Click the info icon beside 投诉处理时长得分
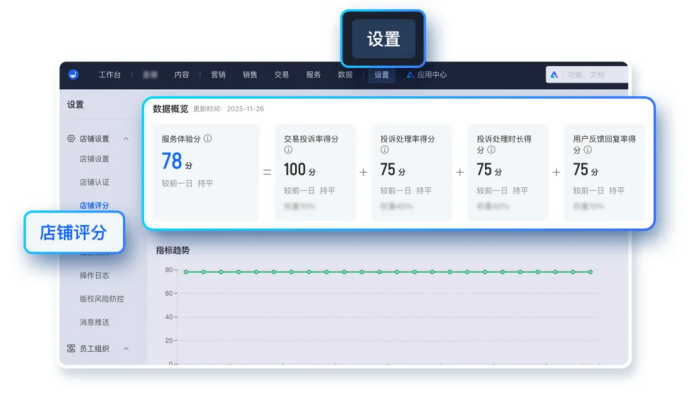Viewport: 692px width, 408px height. (491, 150)
